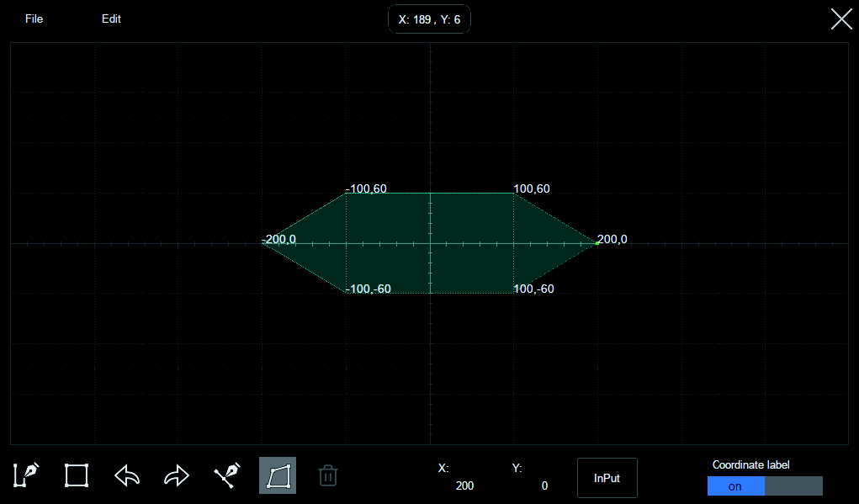The width and height of the screenshot is (859, 504).
Task: Open the File menu
Action: tap(34, 19)
